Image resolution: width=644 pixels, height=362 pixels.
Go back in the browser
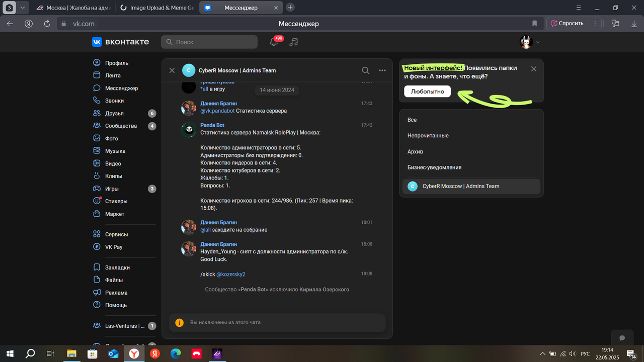pos(10,24)
